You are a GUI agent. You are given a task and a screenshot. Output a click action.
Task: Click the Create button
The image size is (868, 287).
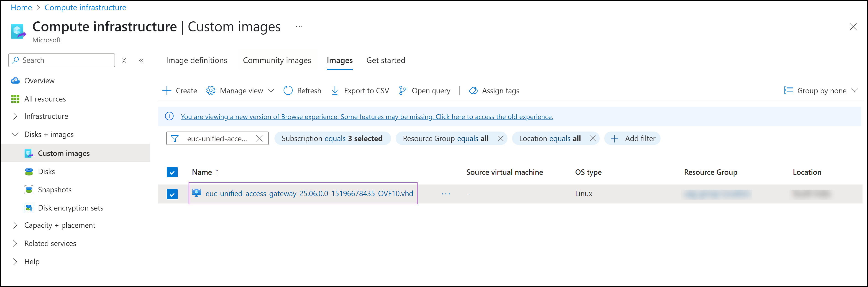coord(180,91)
